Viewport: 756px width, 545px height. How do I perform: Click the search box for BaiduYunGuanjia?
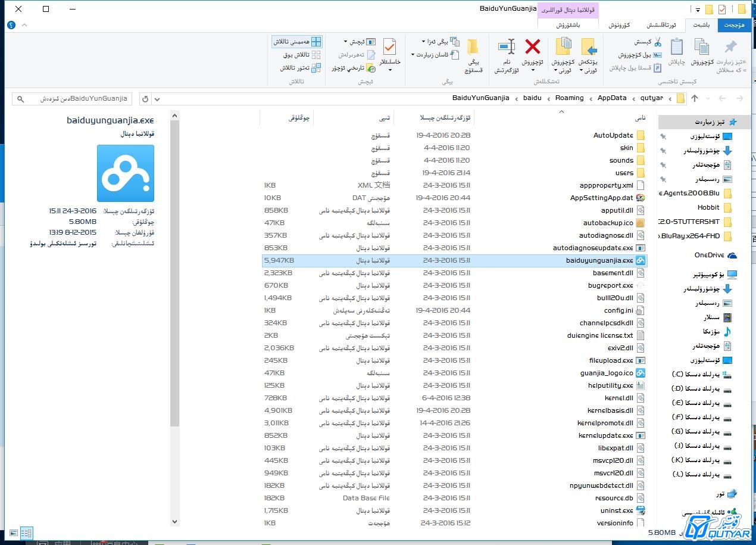tap(73, 98)
